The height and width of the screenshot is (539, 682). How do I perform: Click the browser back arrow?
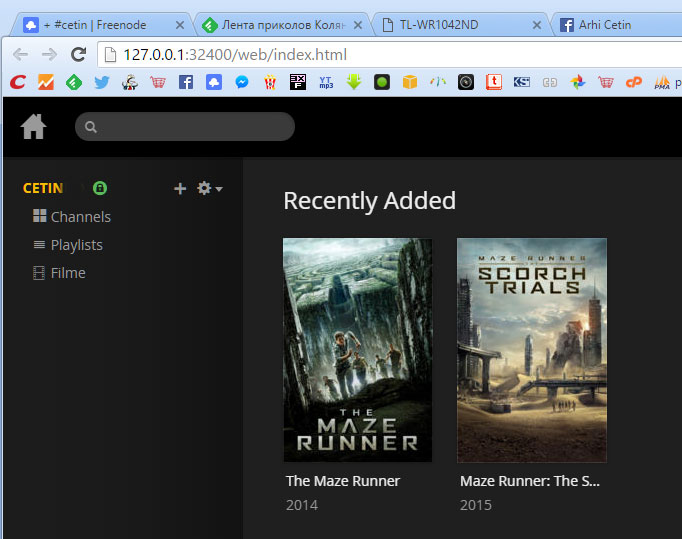20,54
